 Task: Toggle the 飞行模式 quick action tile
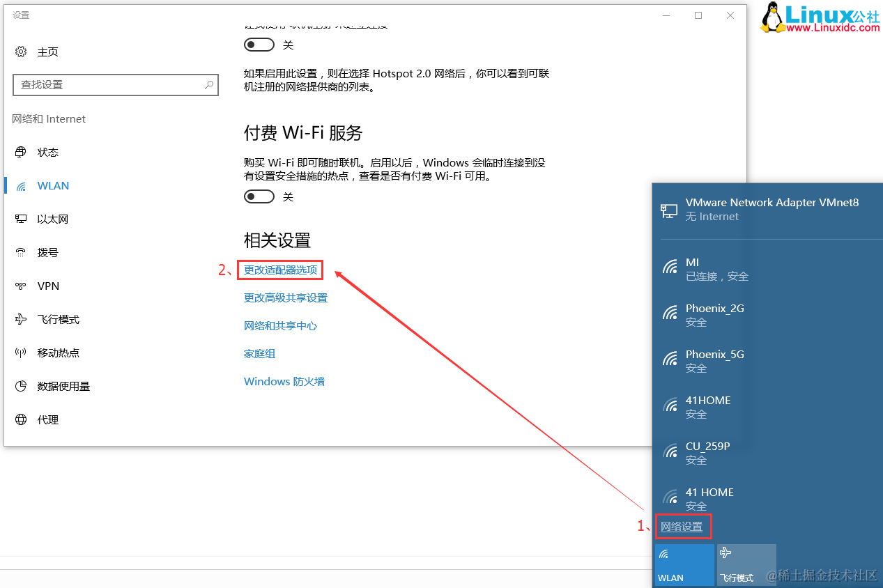point(745,564)
